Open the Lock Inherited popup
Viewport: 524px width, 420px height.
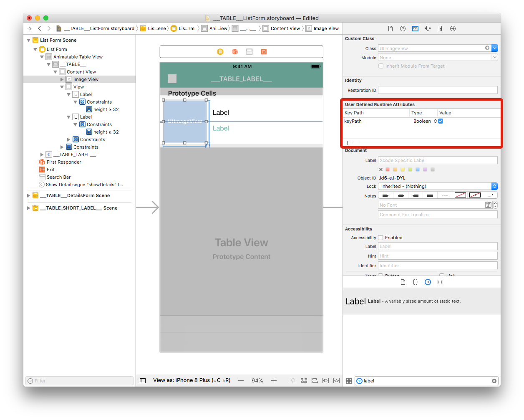pos(438,186)
